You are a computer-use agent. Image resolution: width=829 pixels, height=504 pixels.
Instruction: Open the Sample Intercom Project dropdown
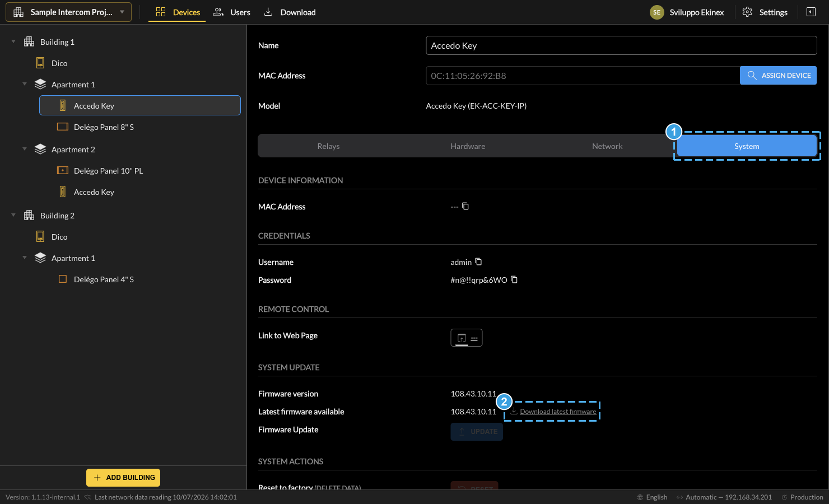click(x=68, y=12)
